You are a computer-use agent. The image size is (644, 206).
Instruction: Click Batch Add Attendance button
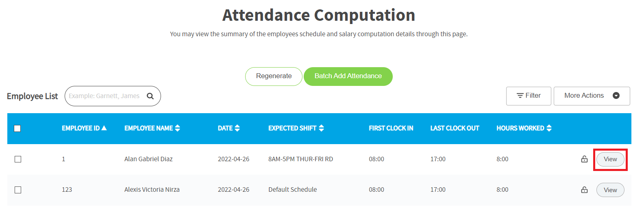click(348, 77)
